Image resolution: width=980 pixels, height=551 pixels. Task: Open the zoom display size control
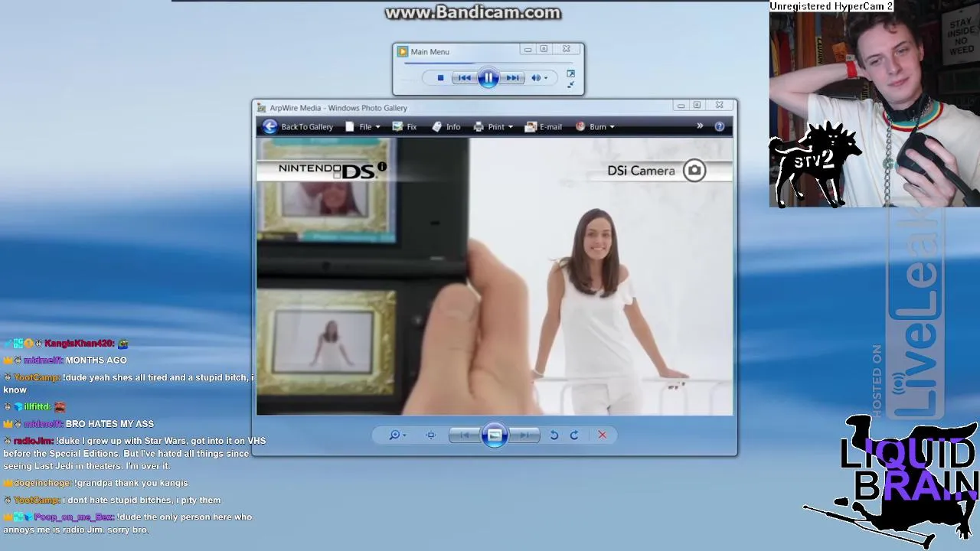click(397, 435)
